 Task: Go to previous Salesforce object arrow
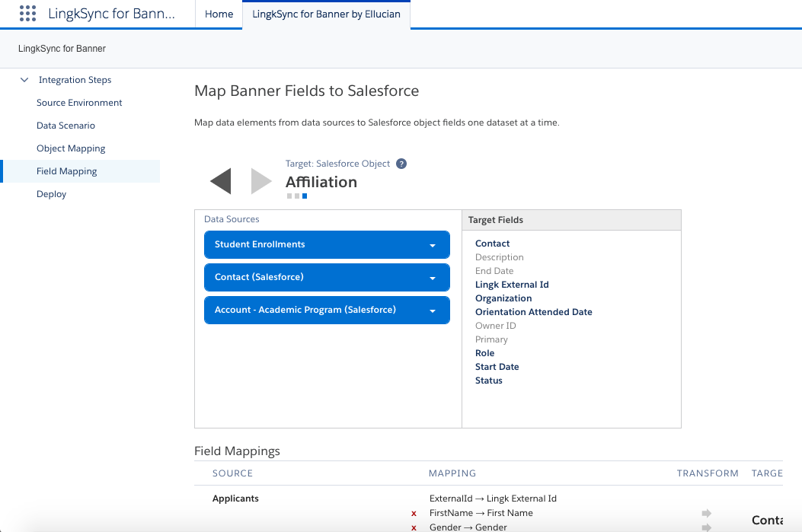220,181
